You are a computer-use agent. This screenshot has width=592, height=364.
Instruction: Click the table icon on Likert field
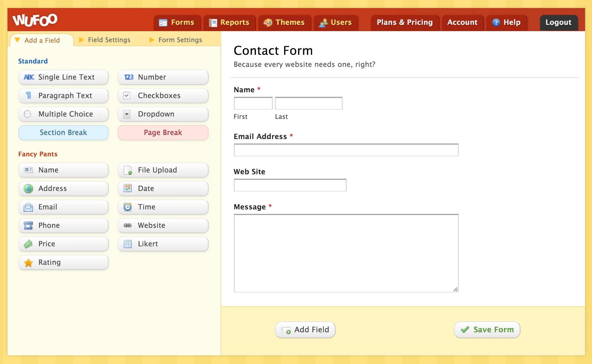click(x=128, y=244)
